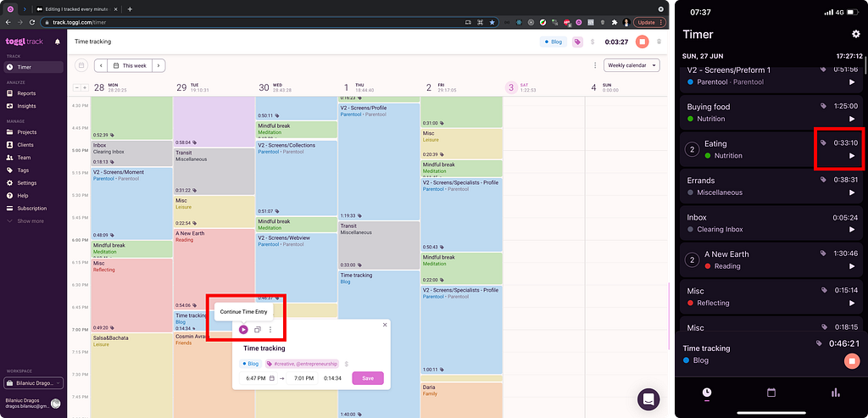Viewport: 868px width, 418px height.
Task: Open the three-dot calendar options menu
Action: pos(594,65)
